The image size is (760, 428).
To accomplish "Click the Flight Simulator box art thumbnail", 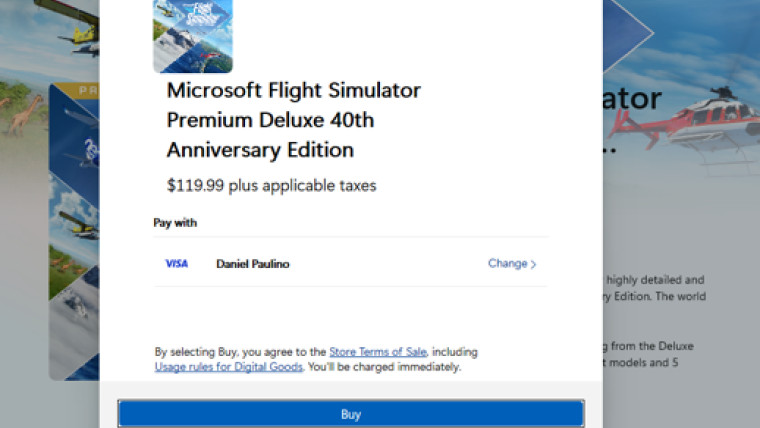I will tap(193, 36).
